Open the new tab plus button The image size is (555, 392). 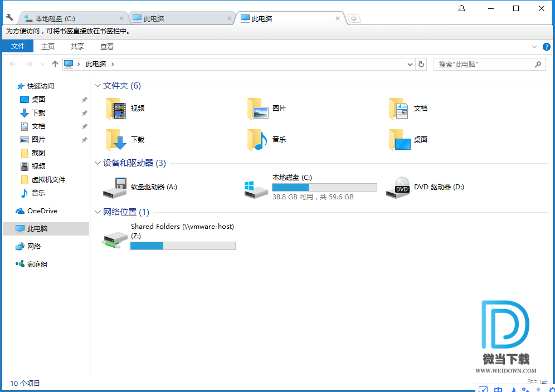click(353, 18)
